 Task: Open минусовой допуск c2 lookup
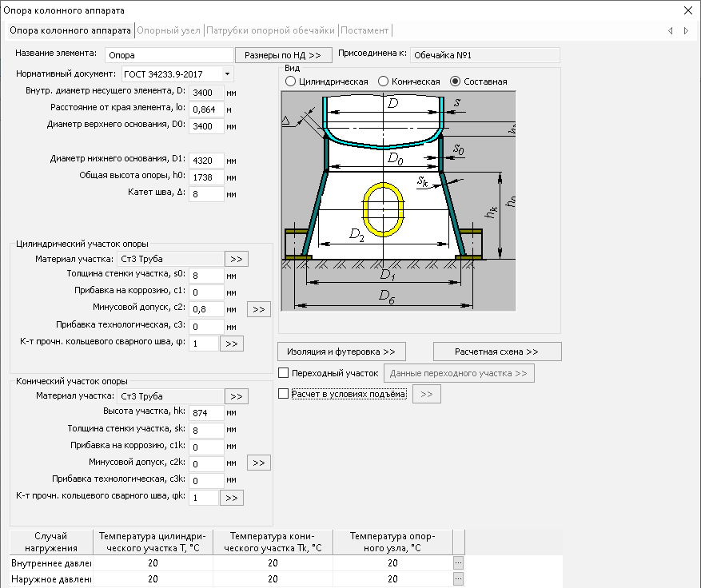259,309
